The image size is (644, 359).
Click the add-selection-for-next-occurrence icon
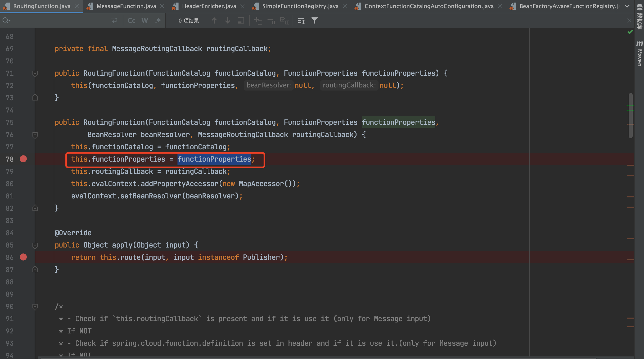click(258, 20)
